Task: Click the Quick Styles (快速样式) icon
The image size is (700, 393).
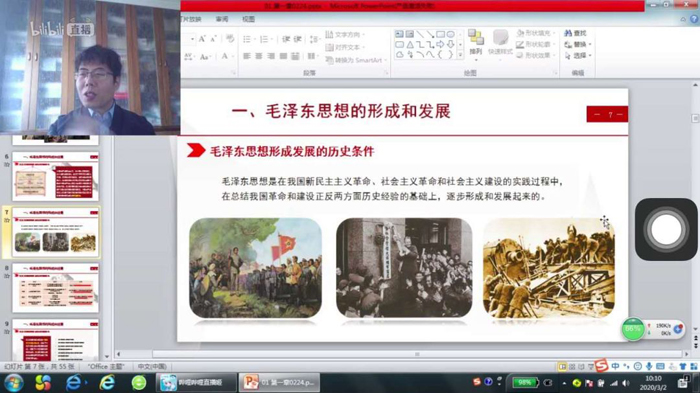Action: tap(500, 42)
